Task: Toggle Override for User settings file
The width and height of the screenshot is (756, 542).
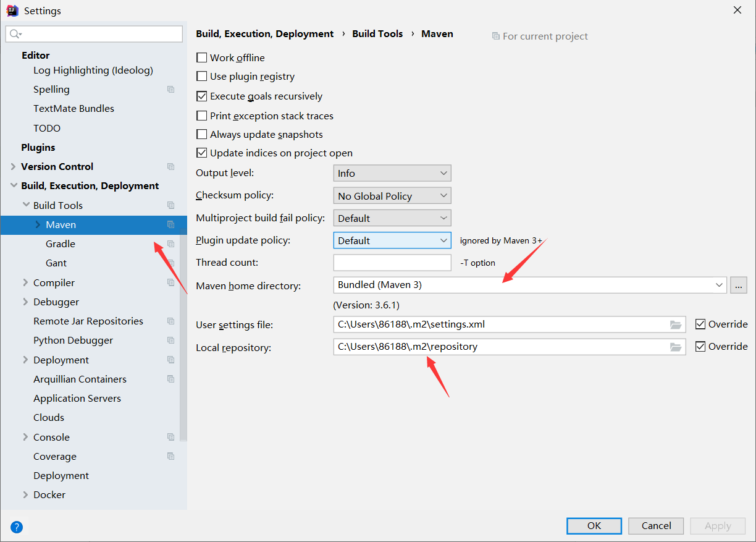Action: point(700,324)
